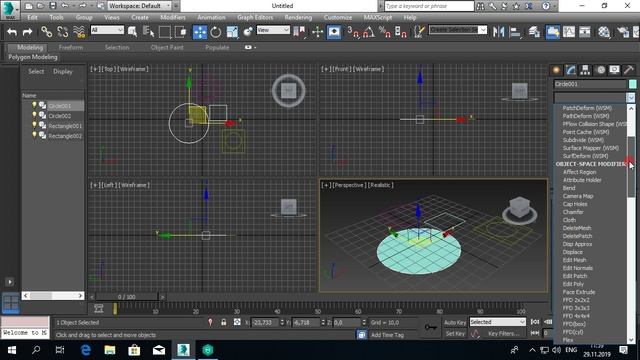The image size is (640, 360).
Task: Switch to the Object Paint ribbon tab
Action: (167, 47)
